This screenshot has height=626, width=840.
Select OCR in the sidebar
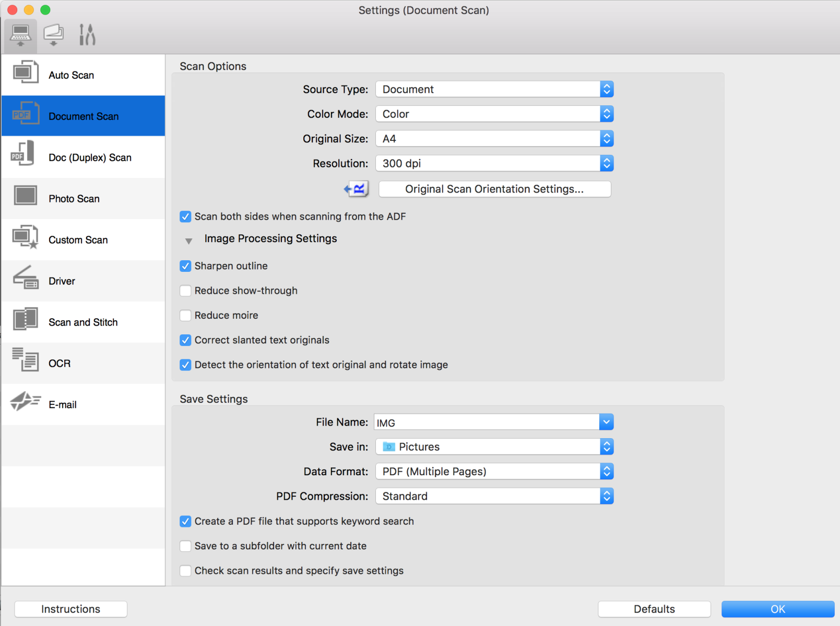pyautogui.click(x=83, y=363)
